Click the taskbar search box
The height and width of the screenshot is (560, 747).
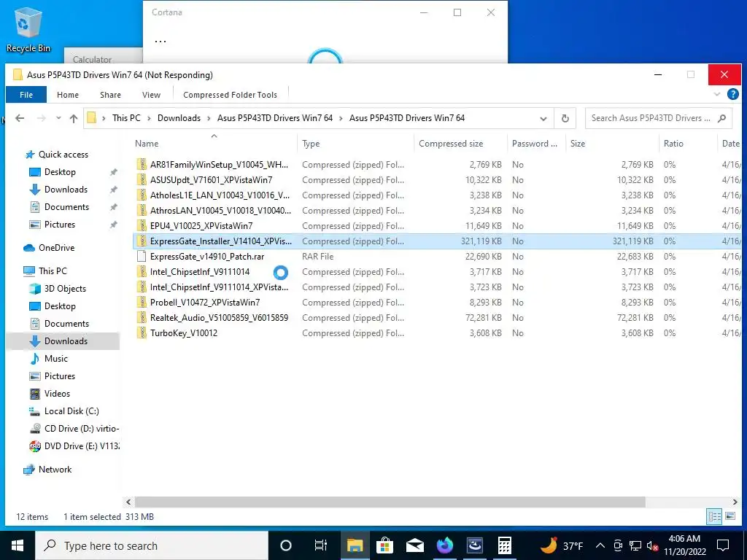point(152,545)
